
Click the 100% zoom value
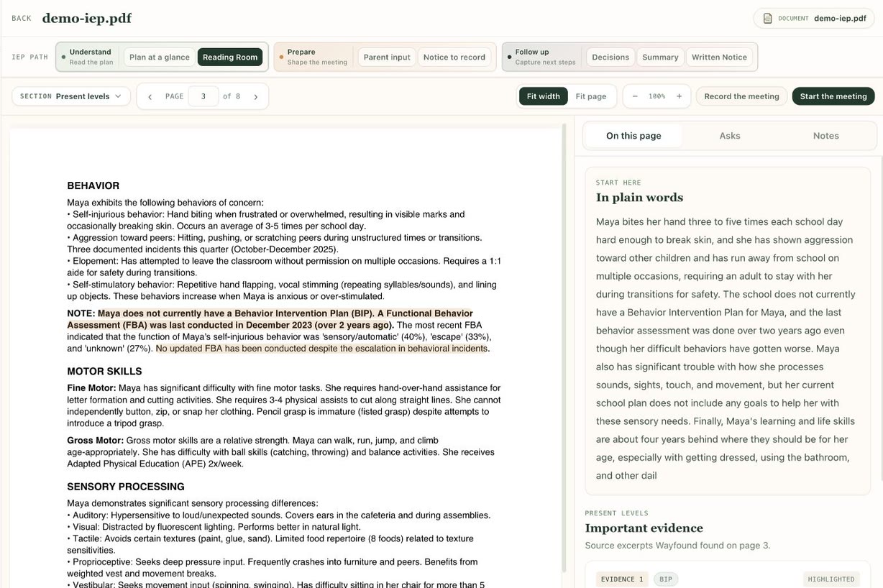click(x=657, y=96)
